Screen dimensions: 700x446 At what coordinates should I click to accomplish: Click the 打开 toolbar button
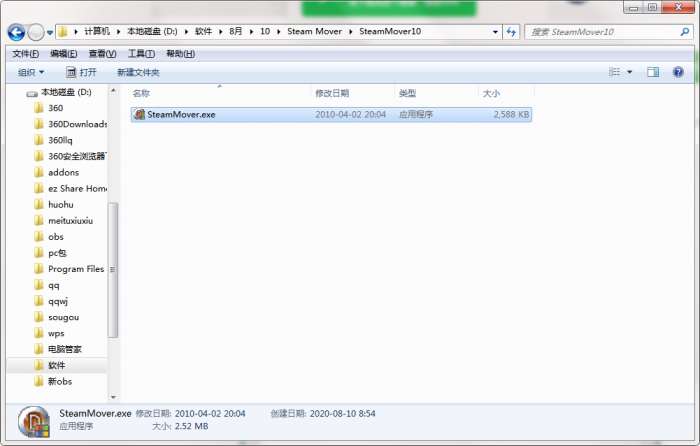pos(81,72)
